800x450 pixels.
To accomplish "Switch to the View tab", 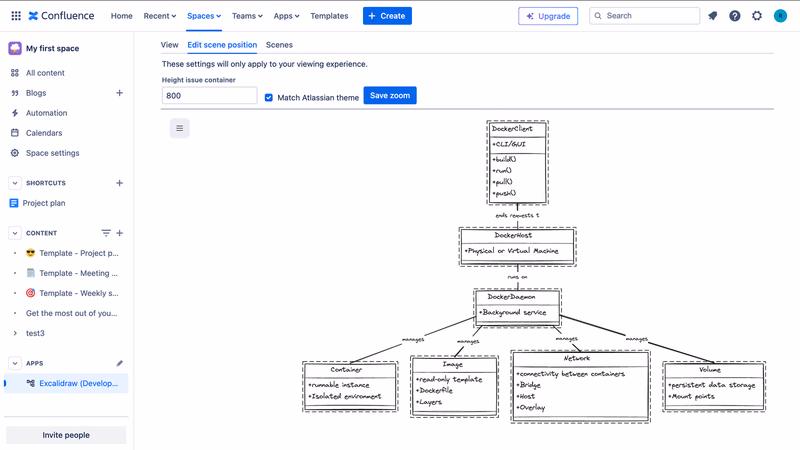I will (x=169, y=45).
